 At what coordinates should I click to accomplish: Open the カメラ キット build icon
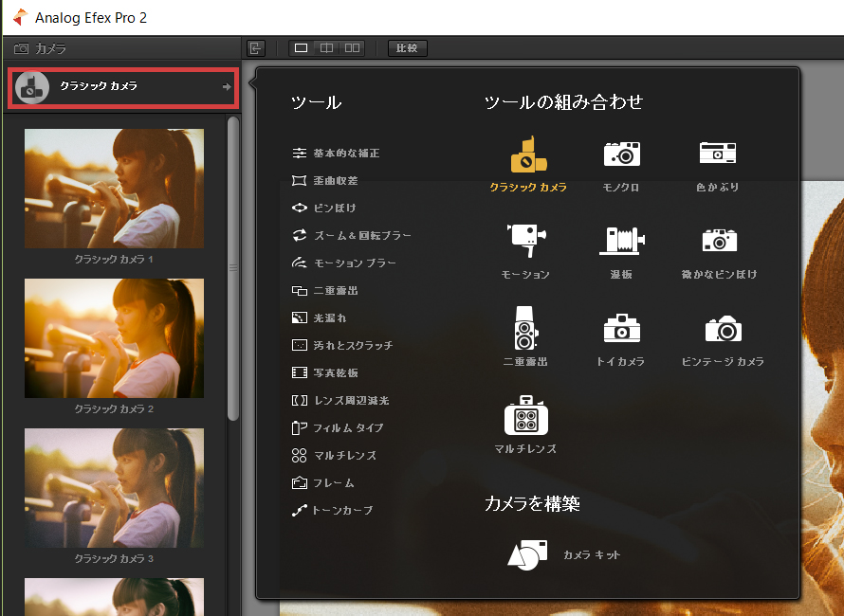point(527,554)
